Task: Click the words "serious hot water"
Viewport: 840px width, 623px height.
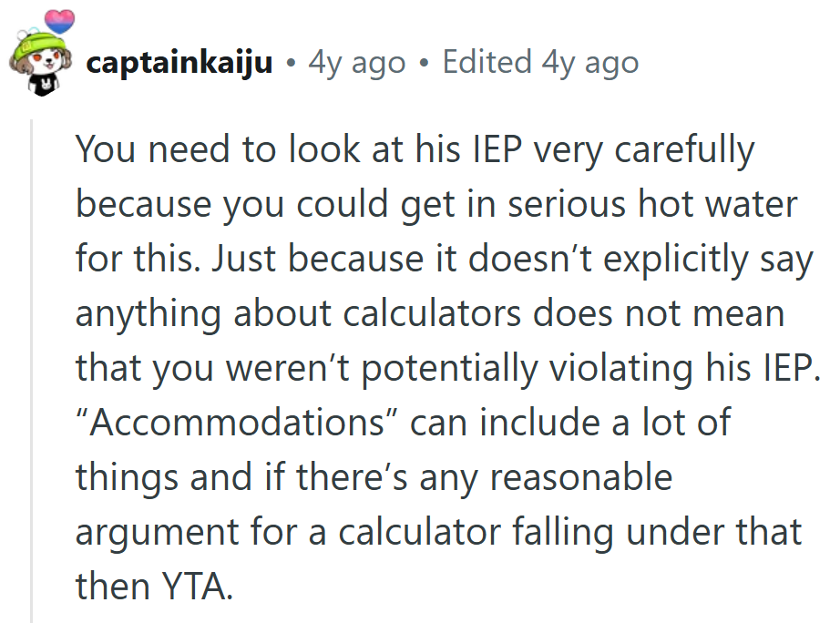Action: click(652, 204)
